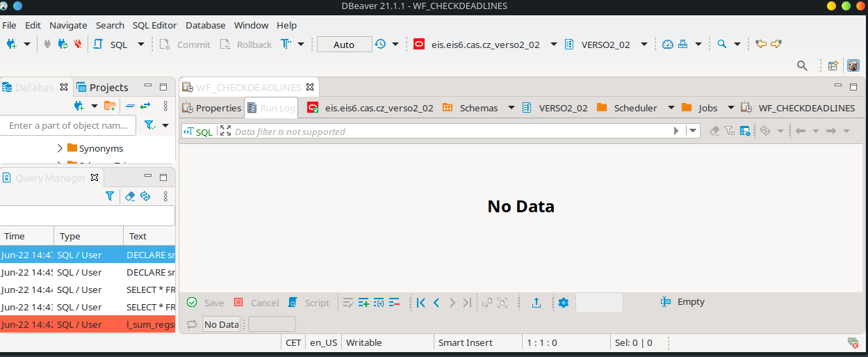The width and height of the screenshot is (868, 357).
Task: Open the Jobs breadcrumb dropdown
Action: tap(731, 108)
